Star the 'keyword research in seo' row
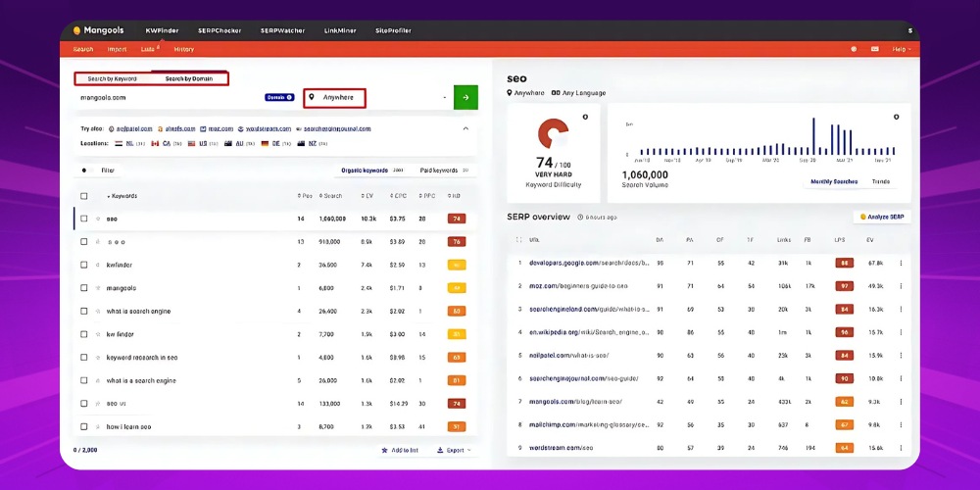 (98, 358)
